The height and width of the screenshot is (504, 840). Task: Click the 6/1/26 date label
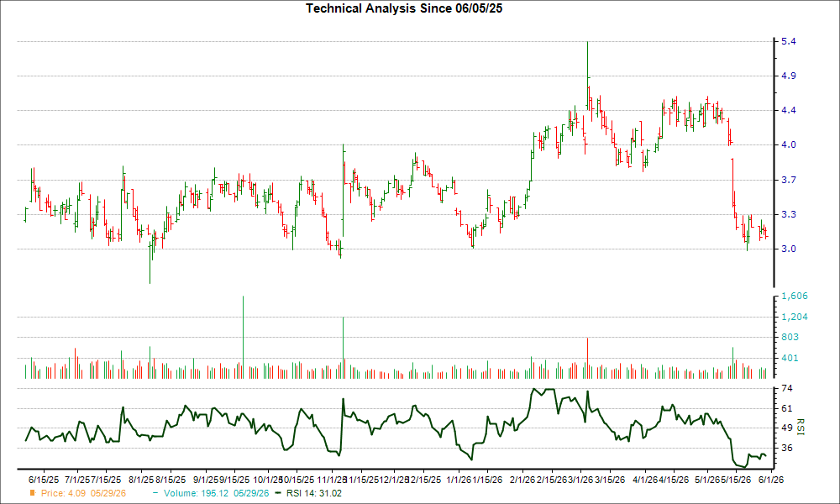point(771,480)
